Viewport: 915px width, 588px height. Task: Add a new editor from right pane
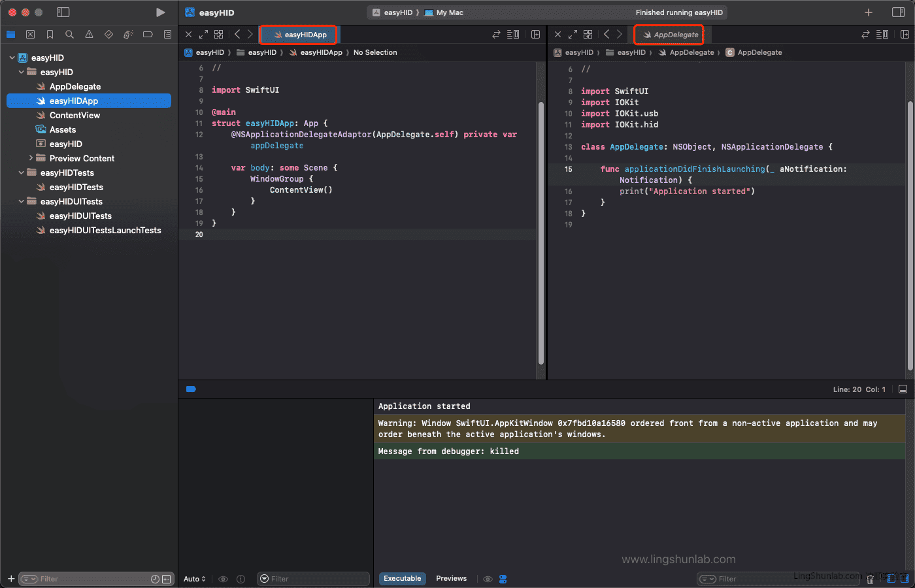(905, 35)
